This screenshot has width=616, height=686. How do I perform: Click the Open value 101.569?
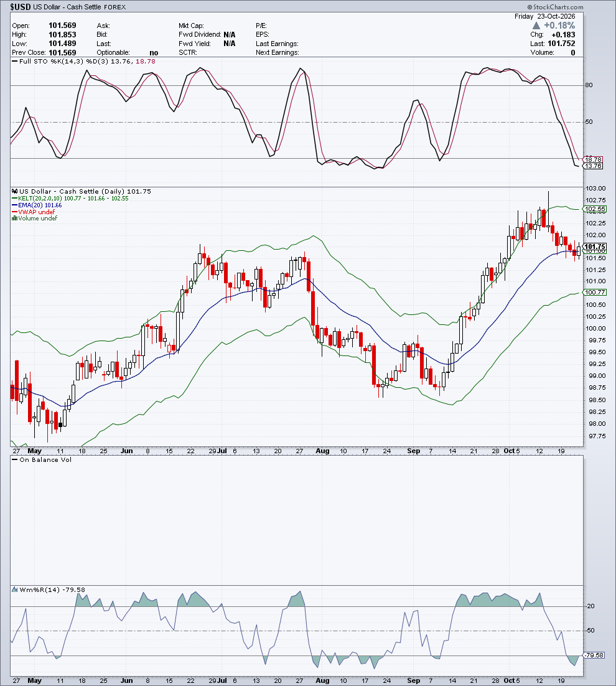coord(62,26)
